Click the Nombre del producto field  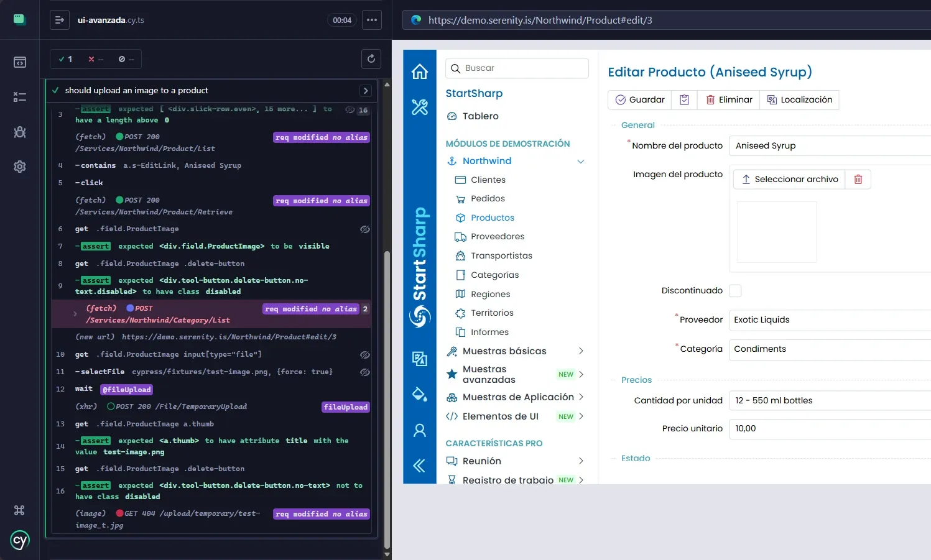[830, 146]
